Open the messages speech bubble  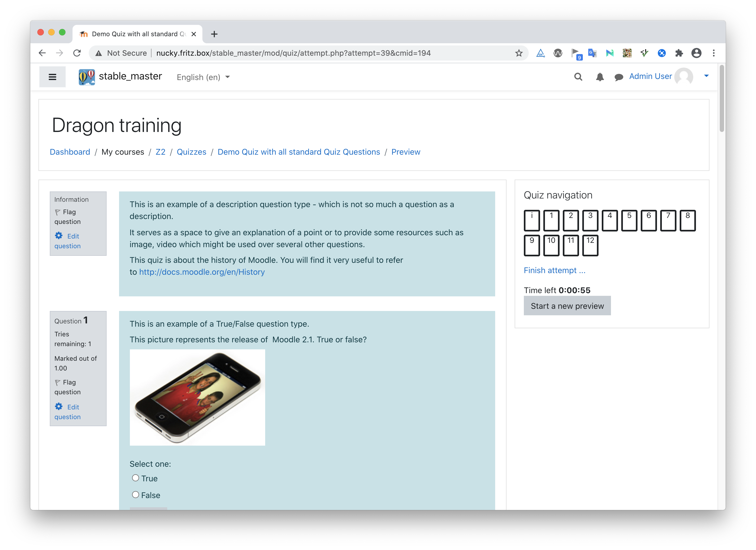[619, 77]
